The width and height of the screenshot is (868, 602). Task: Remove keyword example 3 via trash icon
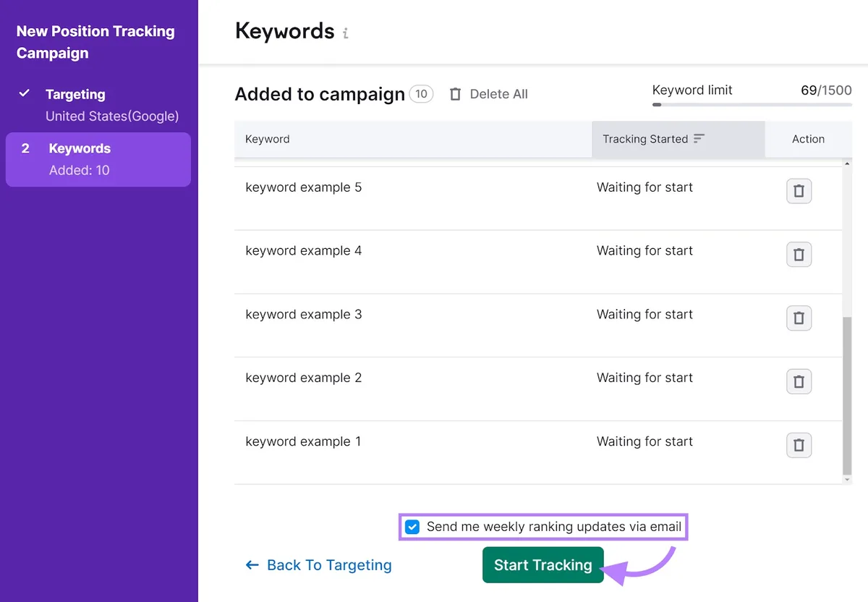(x=799, y=318)
